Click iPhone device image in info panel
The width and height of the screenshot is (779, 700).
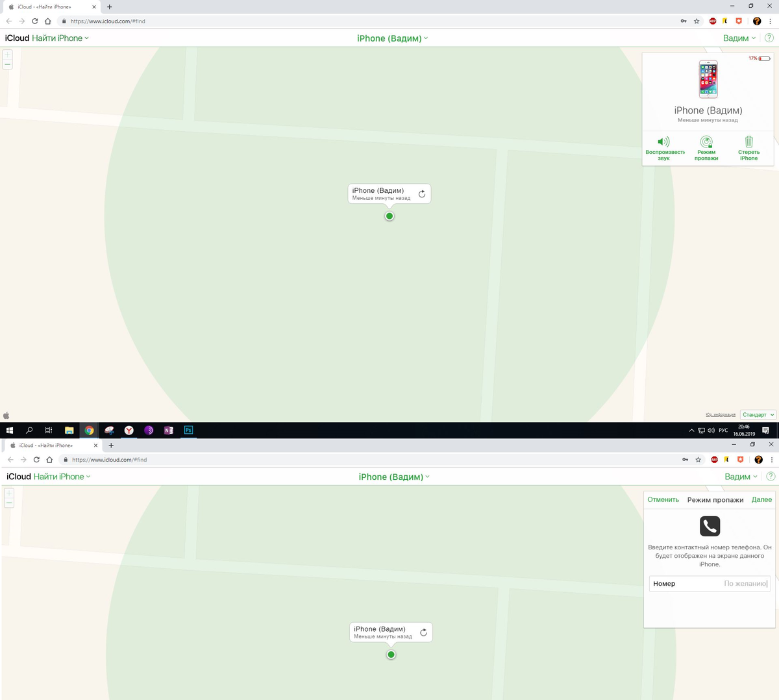pyautogui.click(x=708, y=79)
